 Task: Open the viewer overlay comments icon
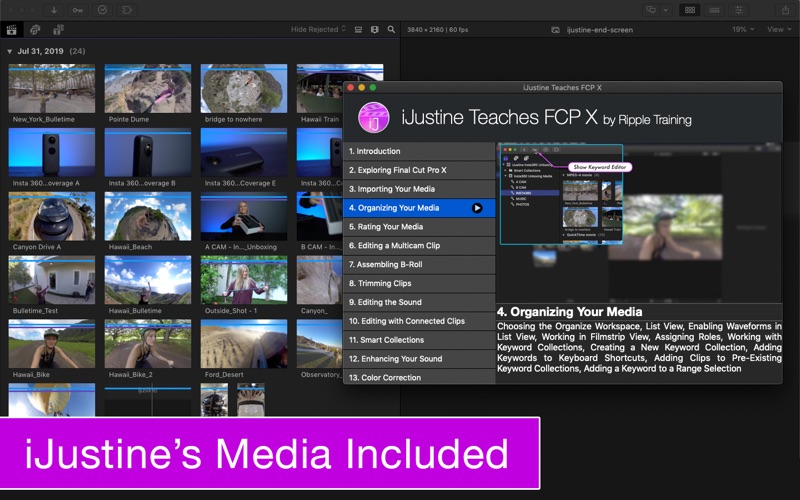(651, 10)
